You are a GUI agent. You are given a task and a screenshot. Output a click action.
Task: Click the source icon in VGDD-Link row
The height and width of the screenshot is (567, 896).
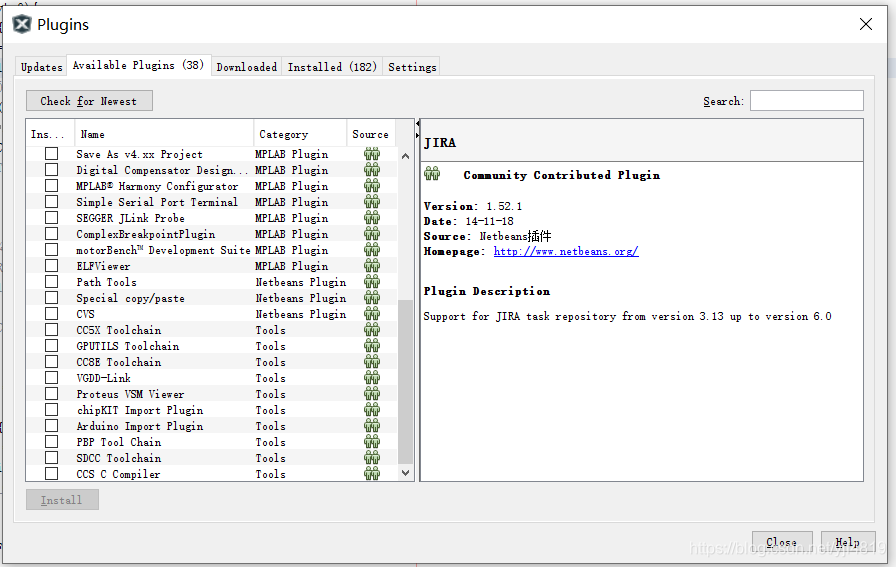(372, 378)
